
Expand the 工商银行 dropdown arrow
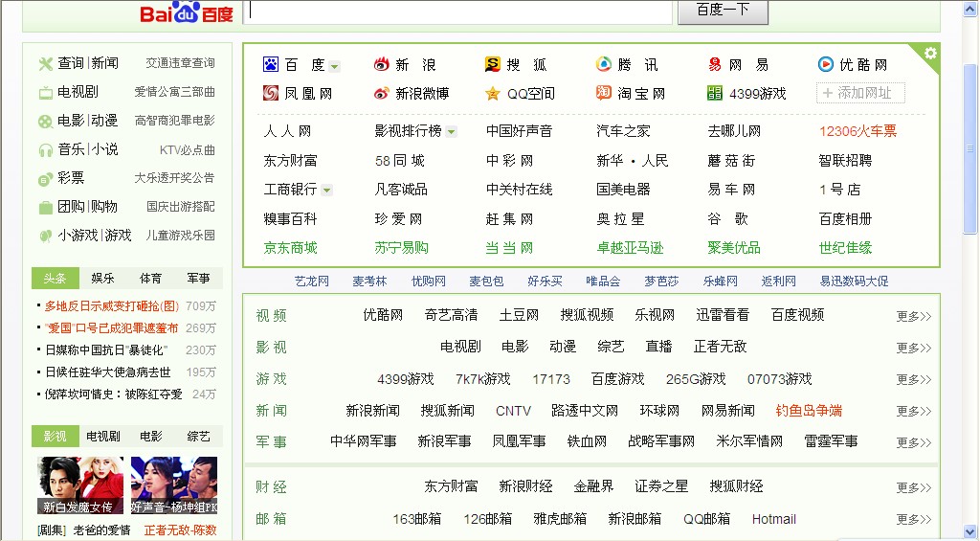pos(327,191)
